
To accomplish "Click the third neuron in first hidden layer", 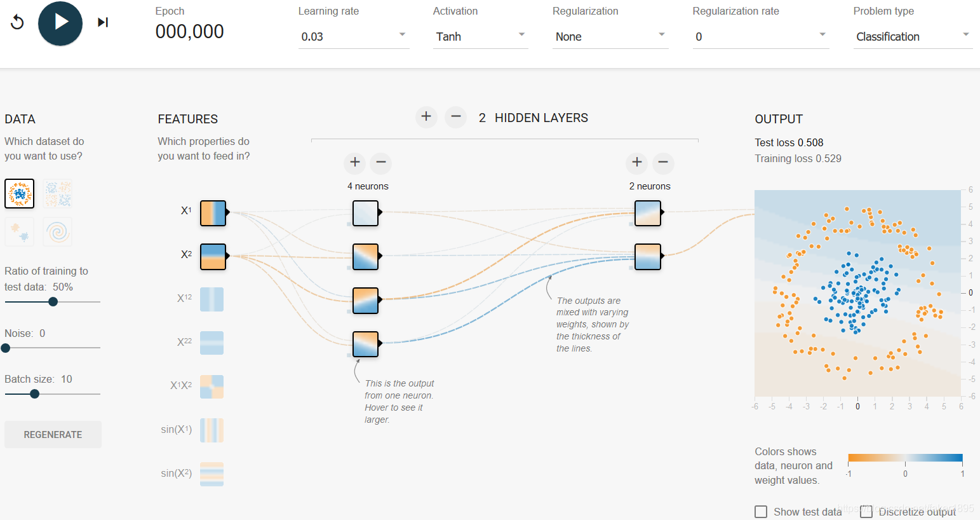I will (366, 301).
